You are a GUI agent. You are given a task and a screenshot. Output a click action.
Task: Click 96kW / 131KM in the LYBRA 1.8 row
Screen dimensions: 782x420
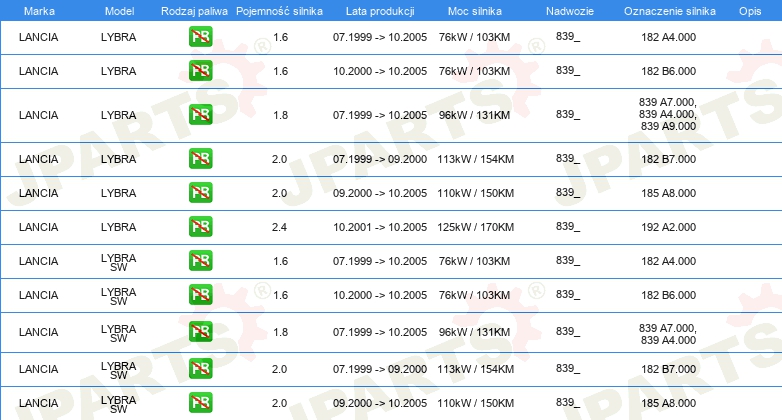[474, 115]
